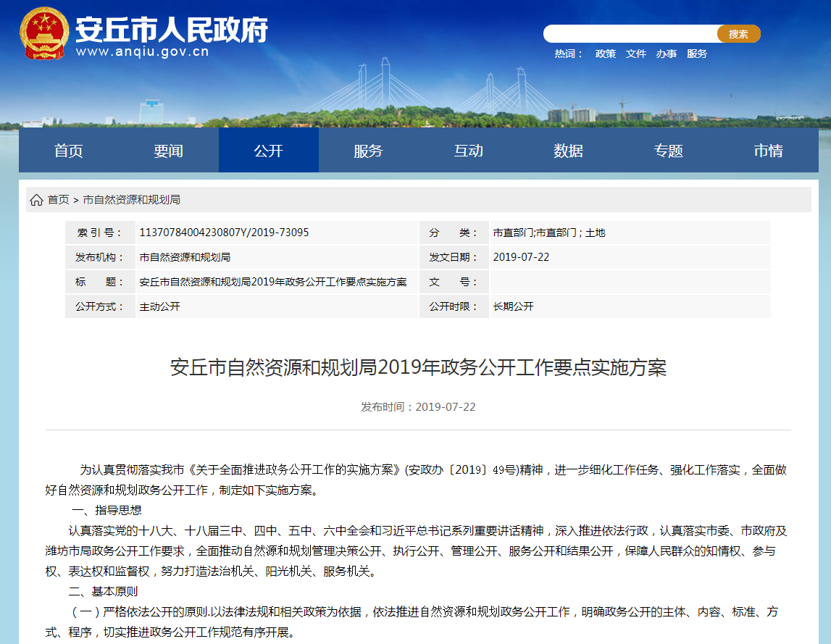Click the 政策 hot word link
Viewport: 831px width, 644px height.
coord(605,54)
